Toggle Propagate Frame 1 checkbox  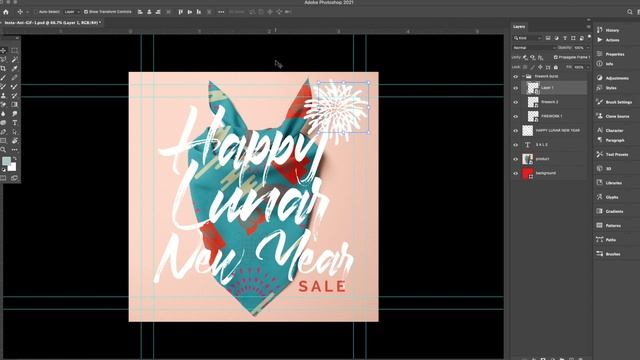556,57
